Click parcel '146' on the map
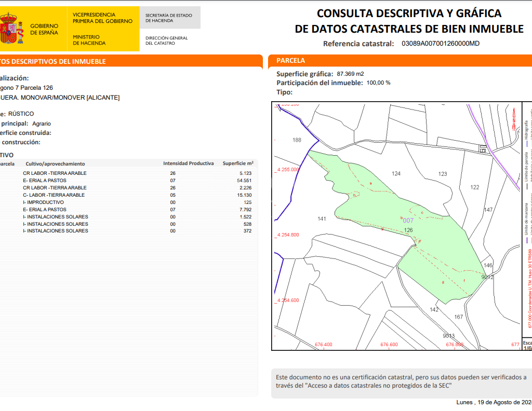Screen dimensions: 532x411 pos(488,265)
